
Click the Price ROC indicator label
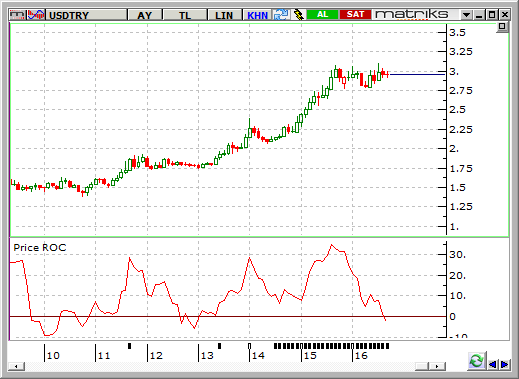click(40, 248)
